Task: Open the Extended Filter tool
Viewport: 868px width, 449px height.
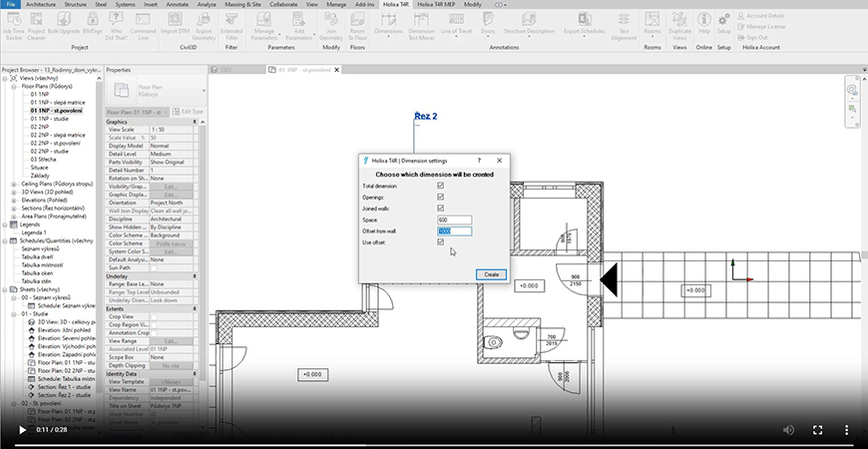Action: tap(231, 26)
